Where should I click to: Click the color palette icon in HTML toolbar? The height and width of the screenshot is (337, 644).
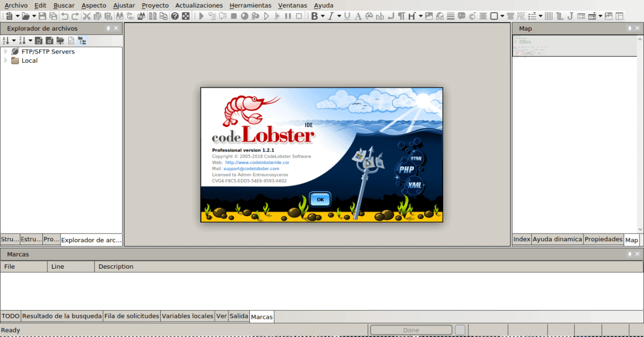369,16
